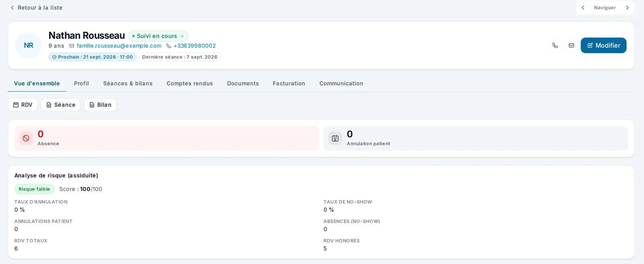Image resolution: width=644 pixels, height=264 pixels.
Task: Open the Séances & bilans tab
Action: (x=128, y=83)
